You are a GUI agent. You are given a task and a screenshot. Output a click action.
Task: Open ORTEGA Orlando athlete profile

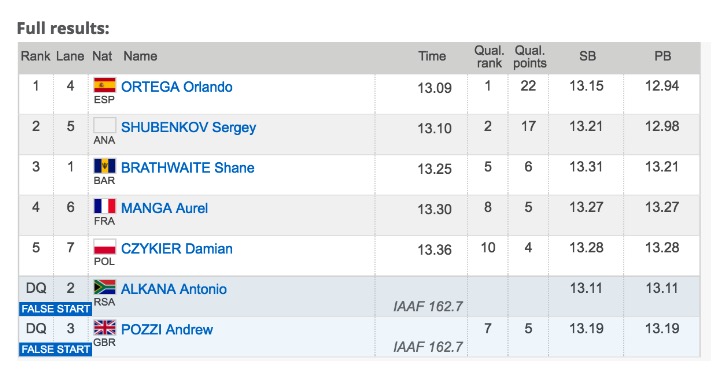(176, 87)
